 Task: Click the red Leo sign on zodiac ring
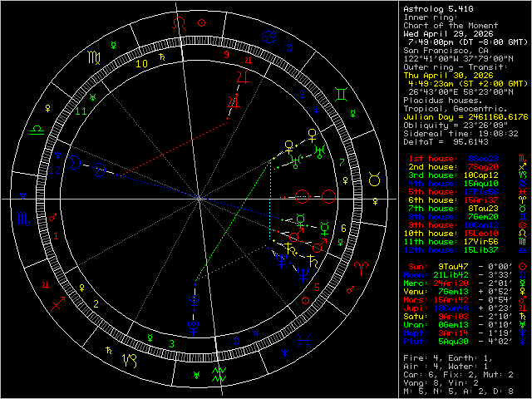pyautogui.click(x=180, y=23)
